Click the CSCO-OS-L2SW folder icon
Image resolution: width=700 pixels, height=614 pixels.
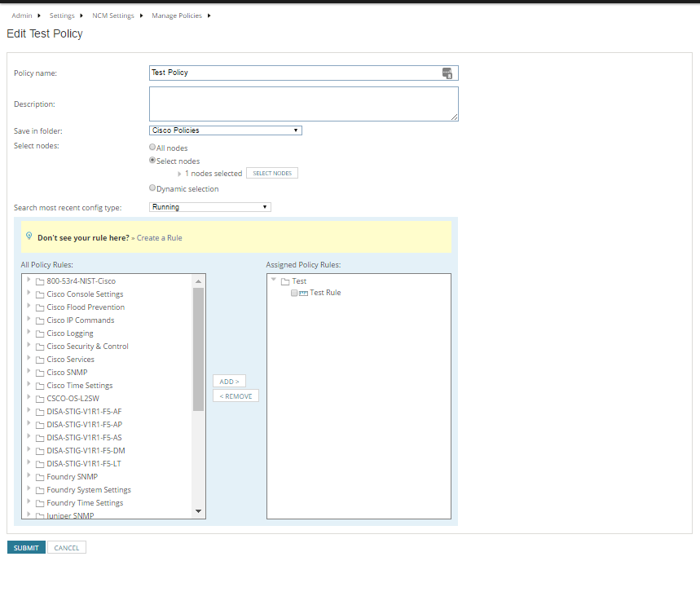coord(40,399)
